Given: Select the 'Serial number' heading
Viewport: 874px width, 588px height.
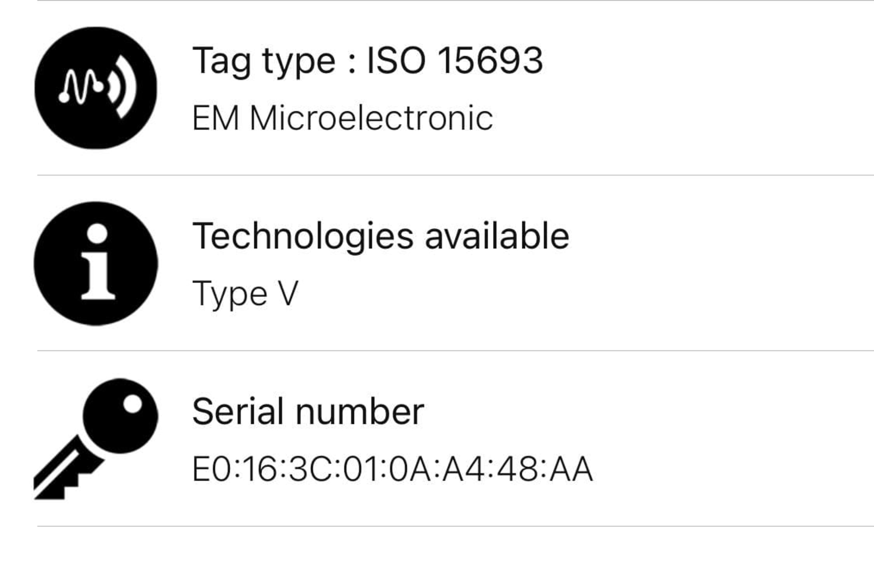Looking at the screenshot, I should coord(308,412).
